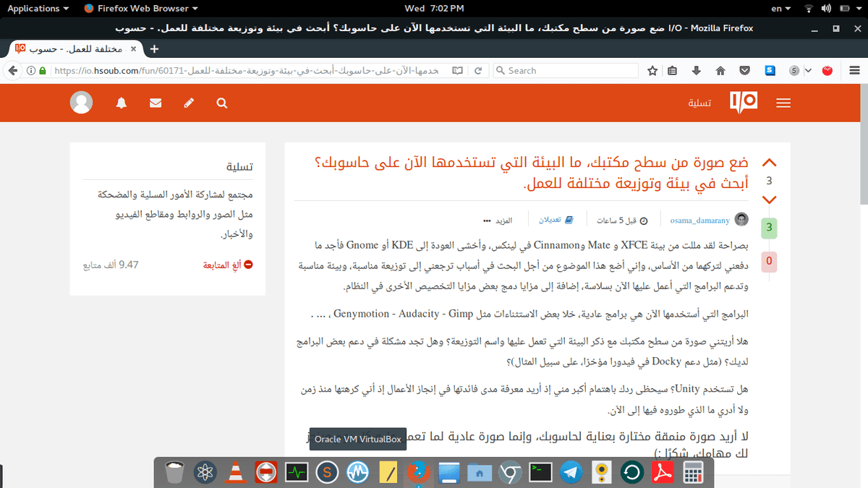Save page to Pocket icon in toolbar
Viewport: 868px width, 488px height.
[744, 70]
